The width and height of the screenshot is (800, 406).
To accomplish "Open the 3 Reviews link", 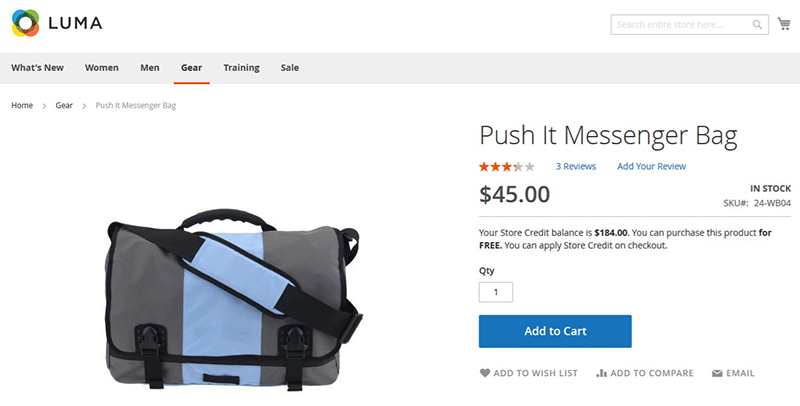I will tap(576, 166).
